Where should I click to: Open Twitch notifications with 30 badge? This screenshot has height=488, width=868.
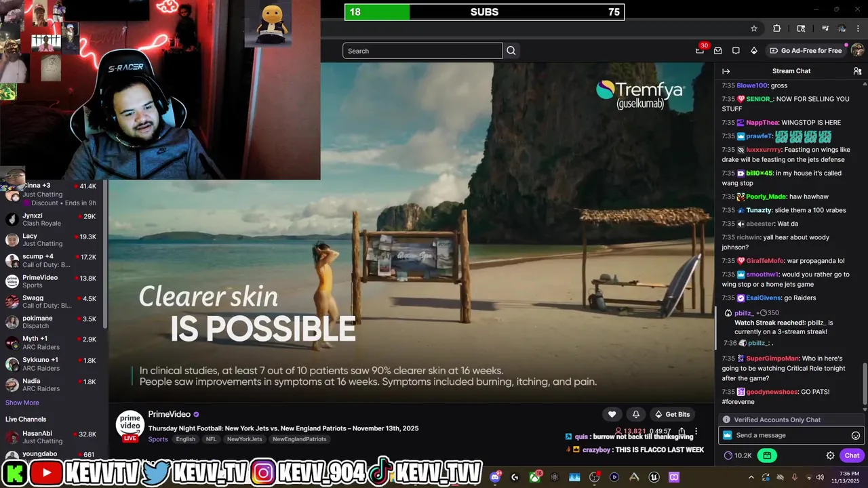pyautogui.click(x=700, y=50)
